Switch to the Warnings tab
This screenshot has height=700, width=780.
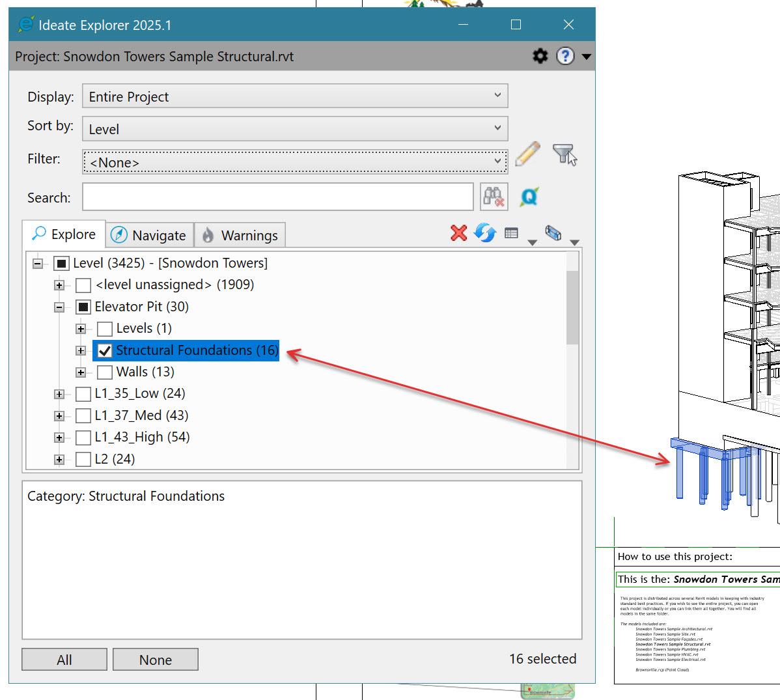click(240, 235)
